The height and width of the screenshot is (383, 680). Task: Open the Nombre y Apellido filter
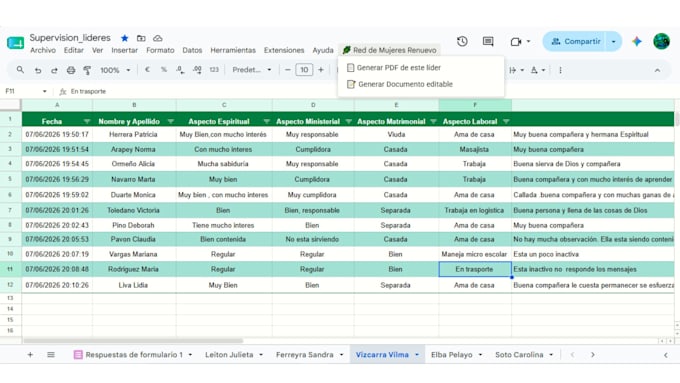[x=170, y=121]
